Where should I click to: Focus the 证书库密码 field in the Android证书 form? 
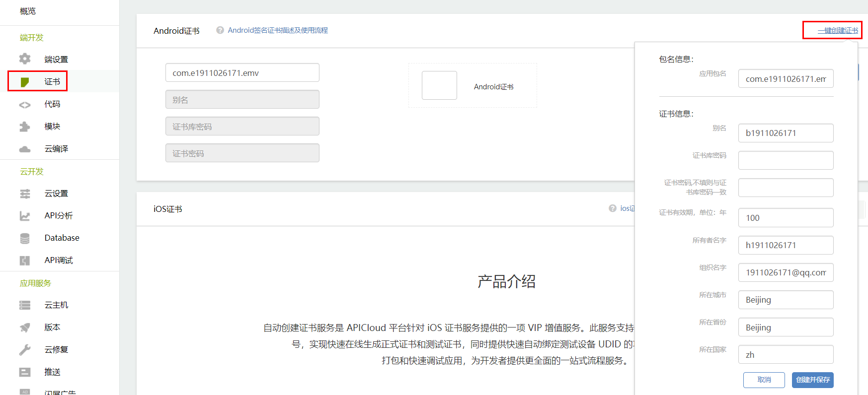point(242,126)
